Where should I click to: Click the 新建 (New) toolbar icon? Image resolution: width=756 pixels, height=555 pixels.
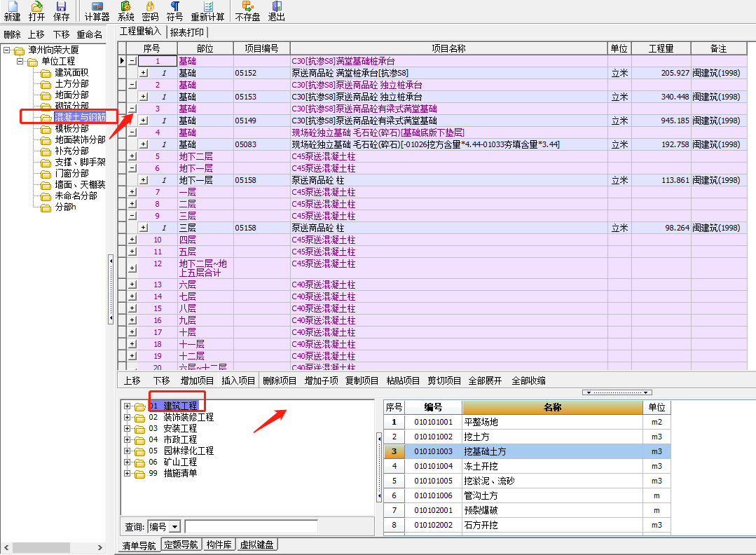pyautogui.click(x=12, y=11)
